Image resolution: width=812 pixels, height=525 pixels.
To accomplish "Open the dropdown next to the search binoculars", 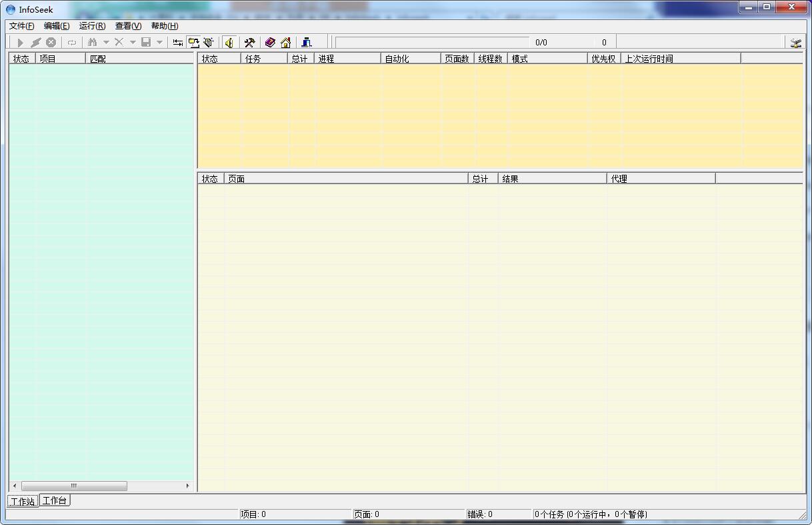I will [x=105, y=42].
